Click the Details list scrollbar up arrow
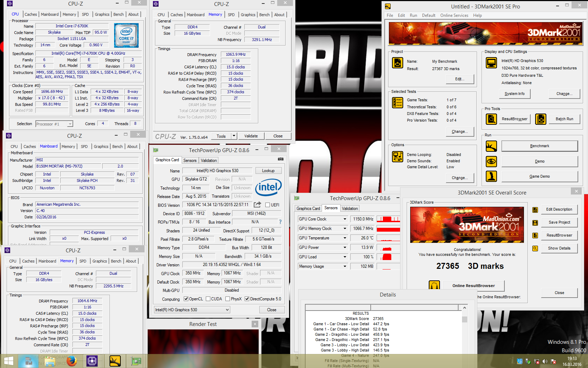 tap(464, 308)
